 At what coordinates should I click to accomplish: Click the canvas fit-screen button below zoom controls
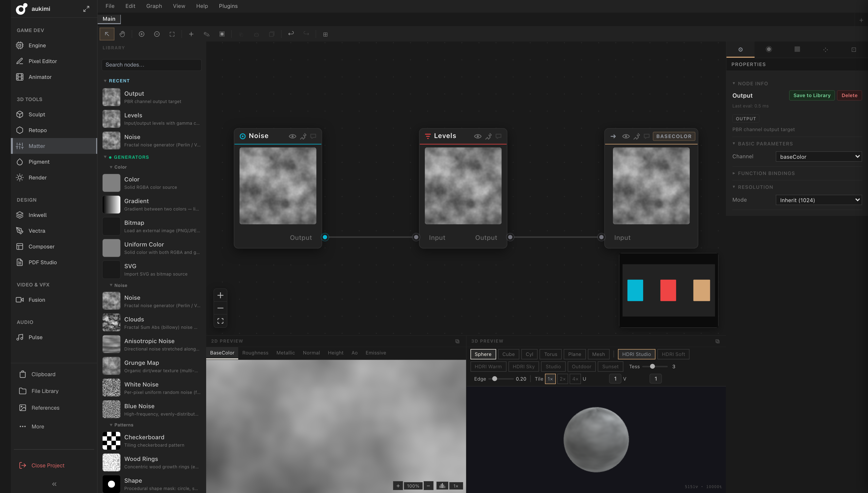[x=220, y=321]
